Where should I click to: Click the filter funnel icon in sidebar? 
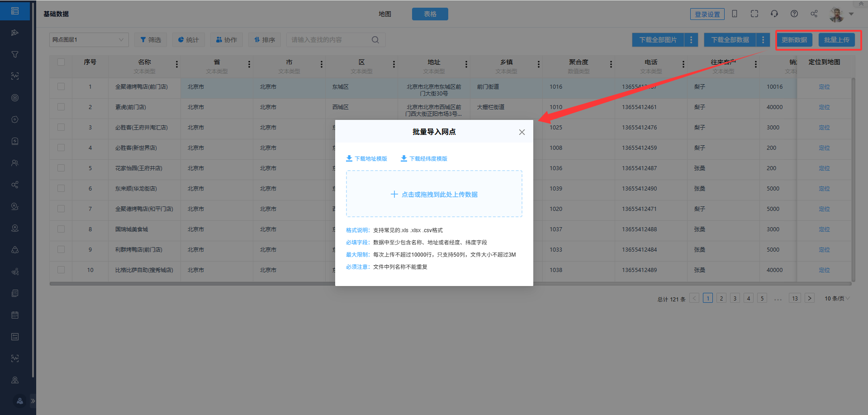(x=15, y=54)
